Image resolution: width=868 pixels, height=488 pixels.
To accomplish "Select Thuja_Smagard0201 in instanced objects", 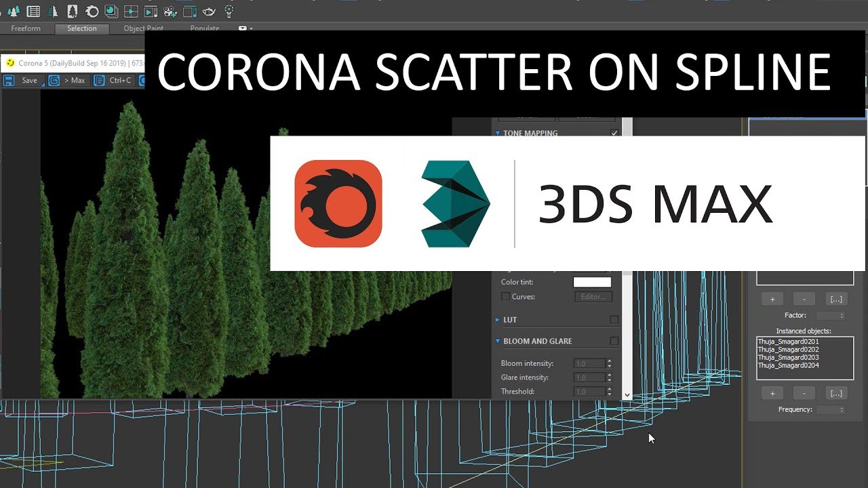I will 788,342.
